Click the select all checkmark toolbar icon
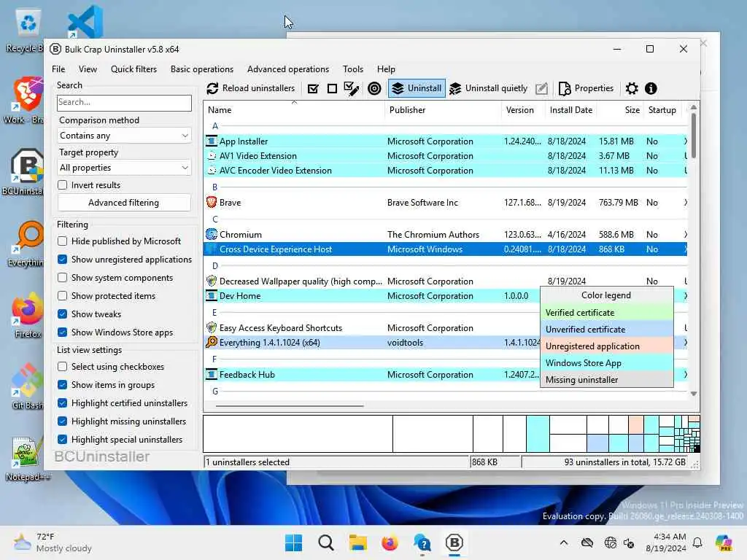 click(313, 88)
